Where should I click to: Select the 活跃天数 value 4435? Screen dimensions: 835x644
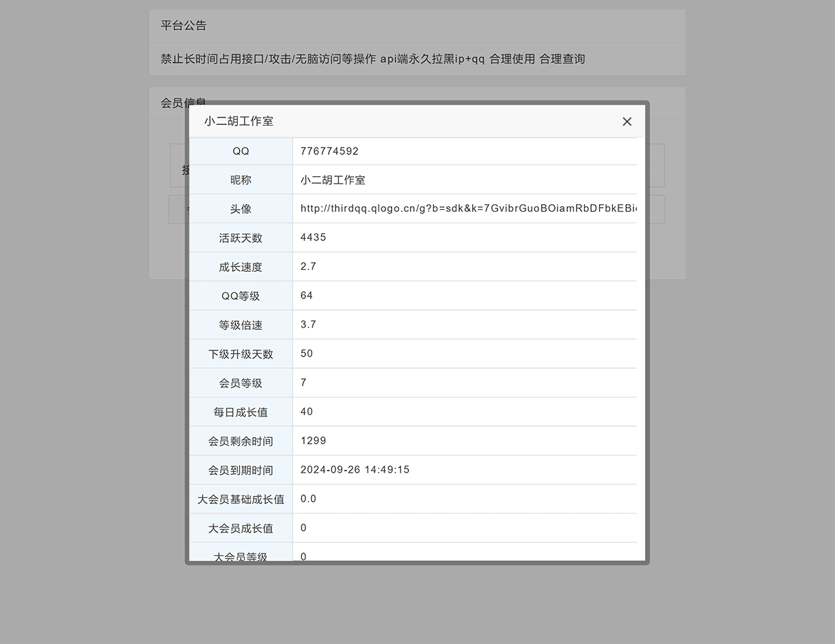pos(312,237)
